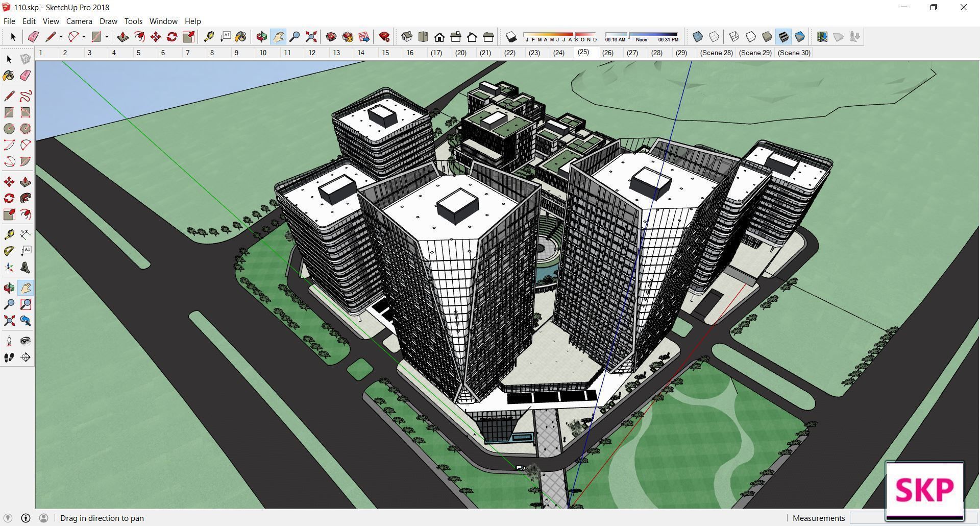
Task: Select the Dimensions tool in left palette
Action: coord(26,234)
